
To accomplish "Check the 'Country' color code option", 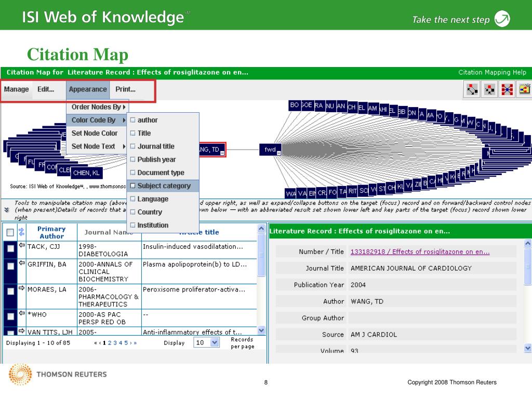I will [x=132, y=212].
